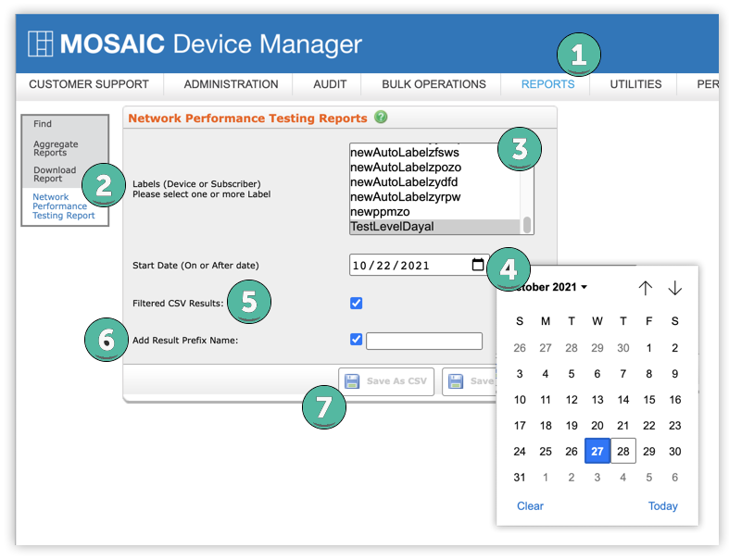
Task: Open the BULK OPERATIONS tab
Action: pos(434,84)
